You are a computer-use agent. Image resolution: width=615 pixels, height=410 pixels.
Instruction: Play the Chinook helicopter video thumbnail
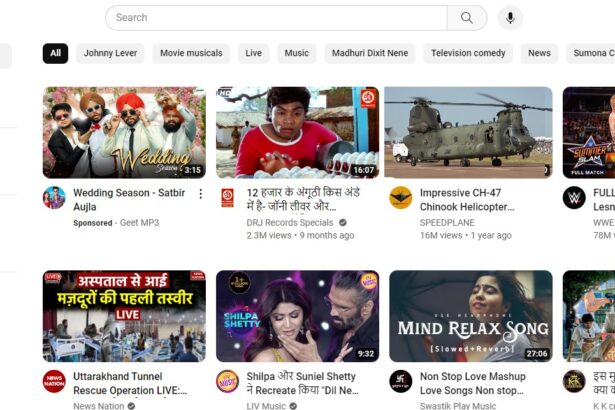pos(468,132)
